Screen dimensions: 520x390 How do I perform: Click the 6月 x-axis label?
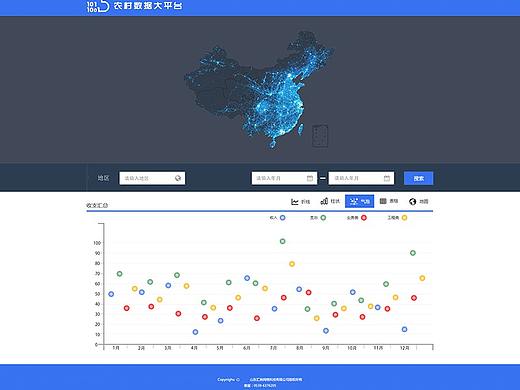(x=246, y=348)
